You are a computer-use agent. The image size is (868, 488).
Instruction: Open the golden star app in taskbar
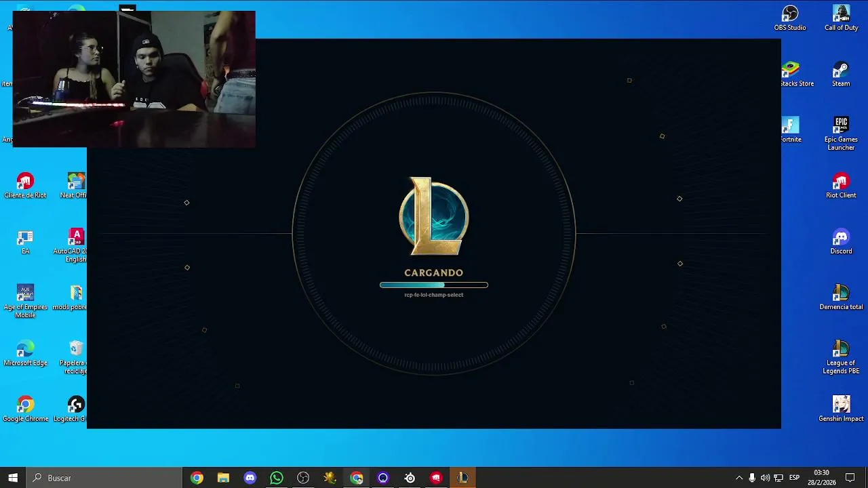(330, 478)
